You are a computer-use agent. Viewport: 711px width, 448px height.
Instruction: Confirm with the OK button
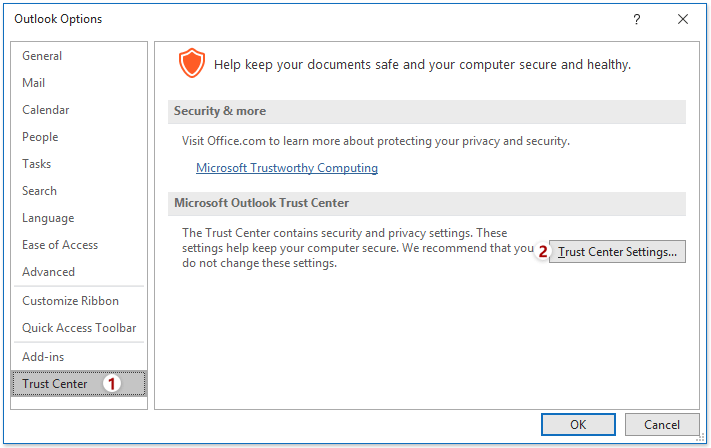click(578, 424)
